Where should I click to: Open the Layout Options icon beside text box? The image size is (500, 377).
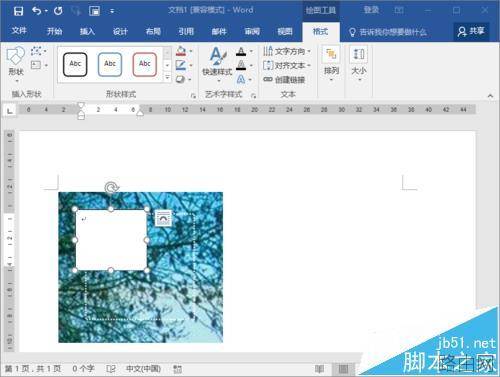tap(163, 218)
